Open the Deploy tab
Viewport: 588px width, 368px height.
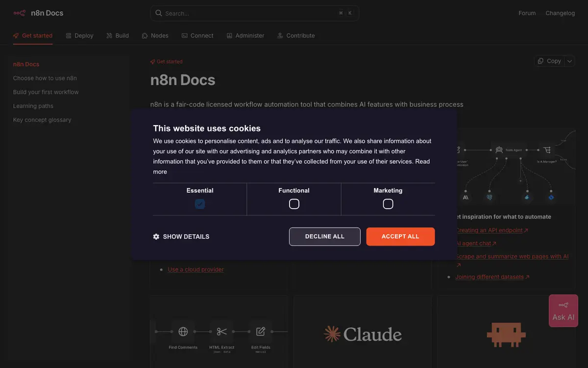click(x=79, y=36)
